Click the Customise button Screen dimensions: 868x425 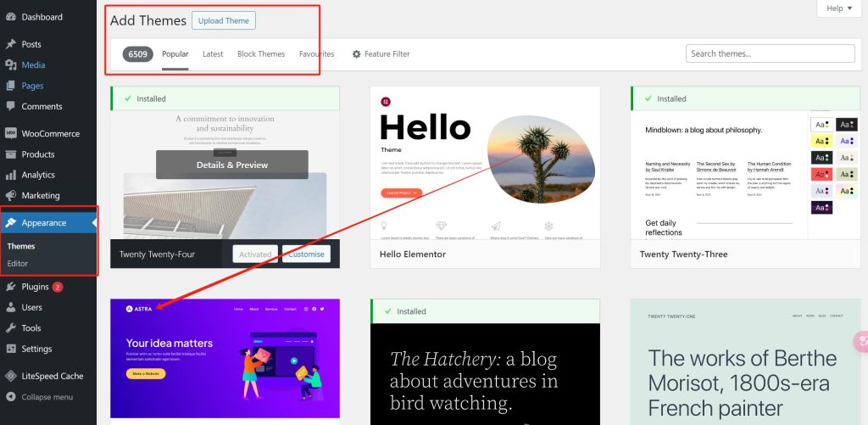(x=306, y=254)
